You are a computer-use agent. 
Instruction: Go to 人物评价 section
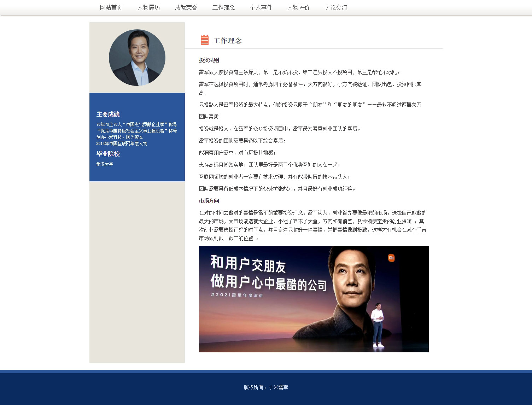(x=298, y=7)
